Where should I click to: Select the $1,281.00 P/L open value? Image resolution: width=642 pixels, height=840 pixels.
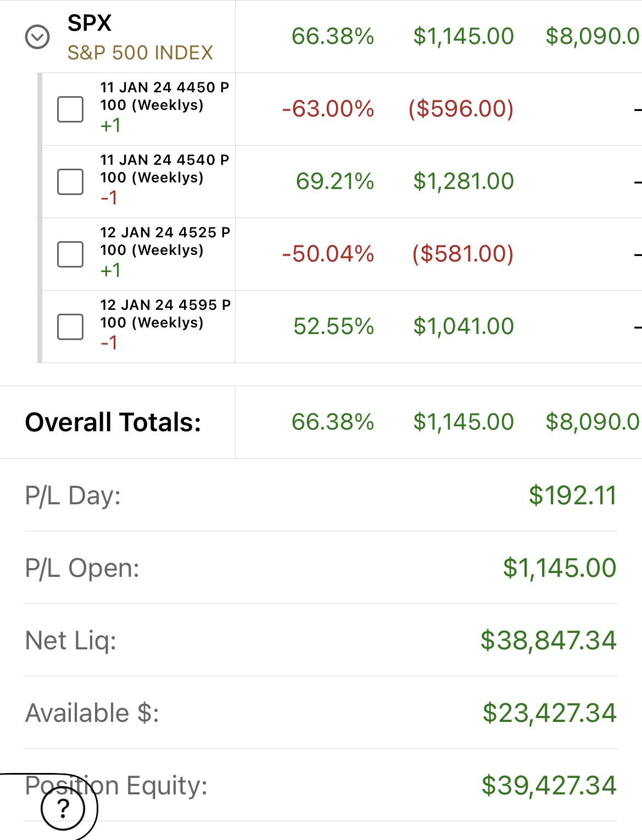(x=464, y=181)
